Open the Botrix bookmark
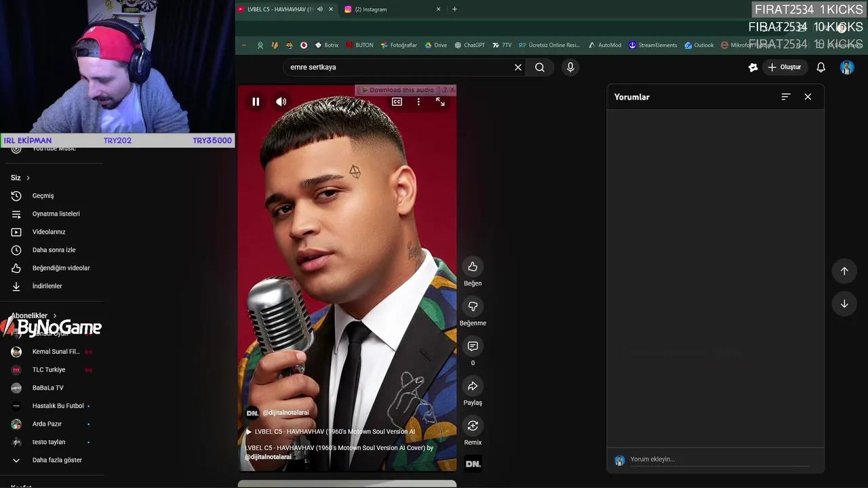Image resolution: width=868 pixels, height=488 pixels. [327, 45]
